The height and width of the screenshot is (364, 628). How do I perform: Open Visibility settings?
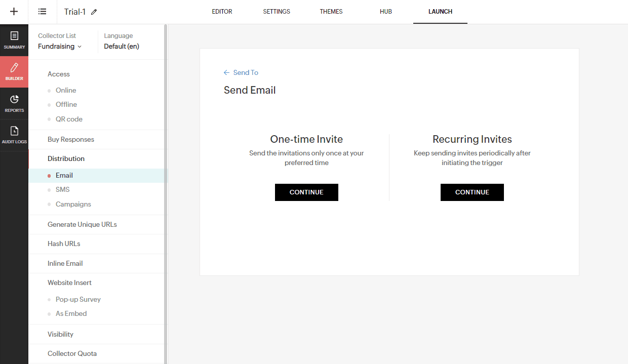60,334
